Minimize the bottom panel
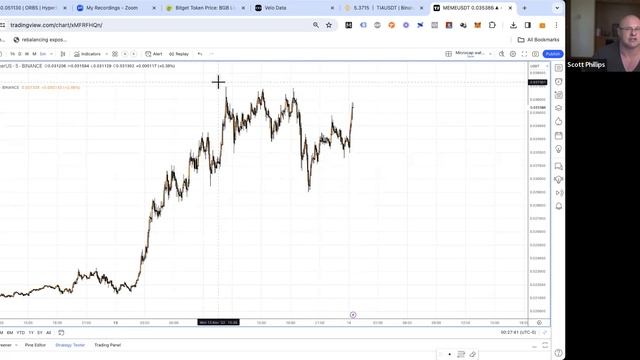Screen dimensions: 640x360 [x=534, y=346]
